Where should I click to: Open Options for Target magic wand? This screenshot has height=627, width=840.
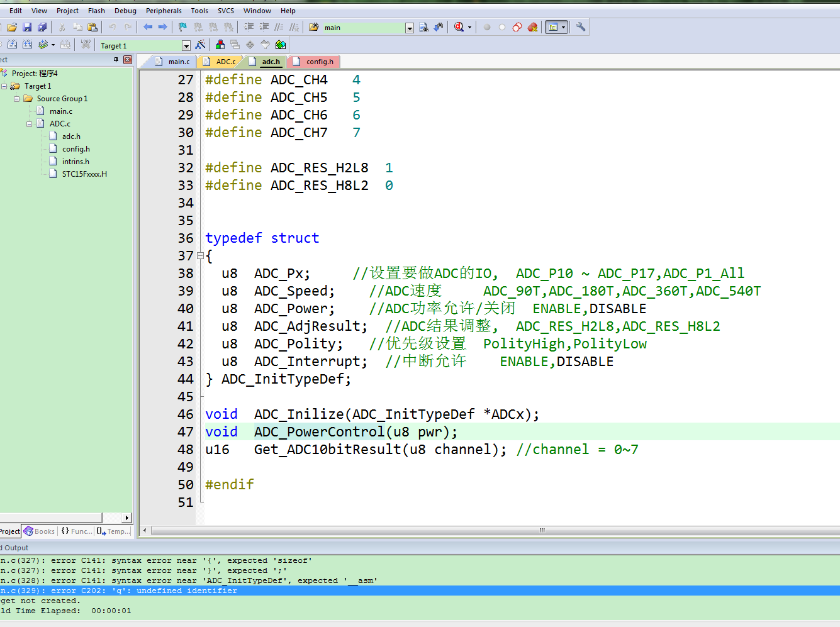200,45
